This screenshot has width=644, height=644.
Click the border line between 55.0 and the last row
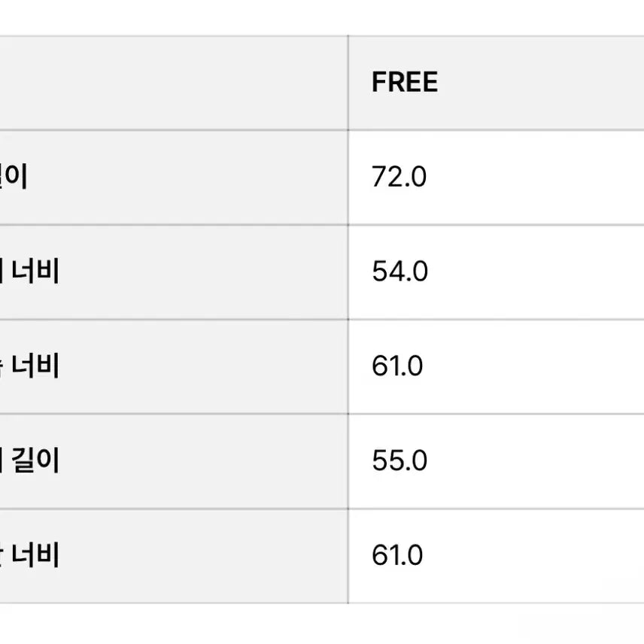click(x=495, y=508)
